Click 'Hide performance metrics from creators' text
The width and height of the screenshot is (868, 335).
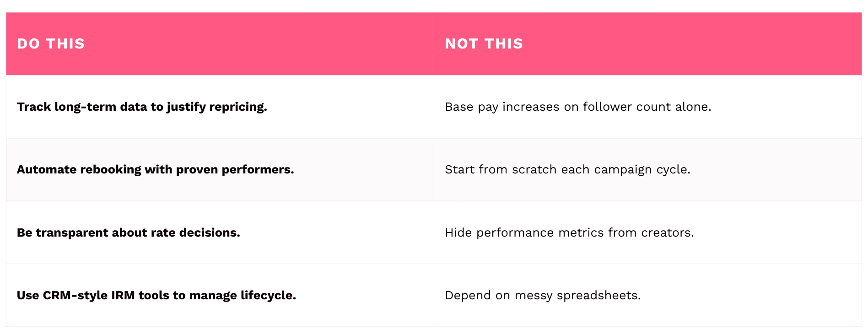569,233
